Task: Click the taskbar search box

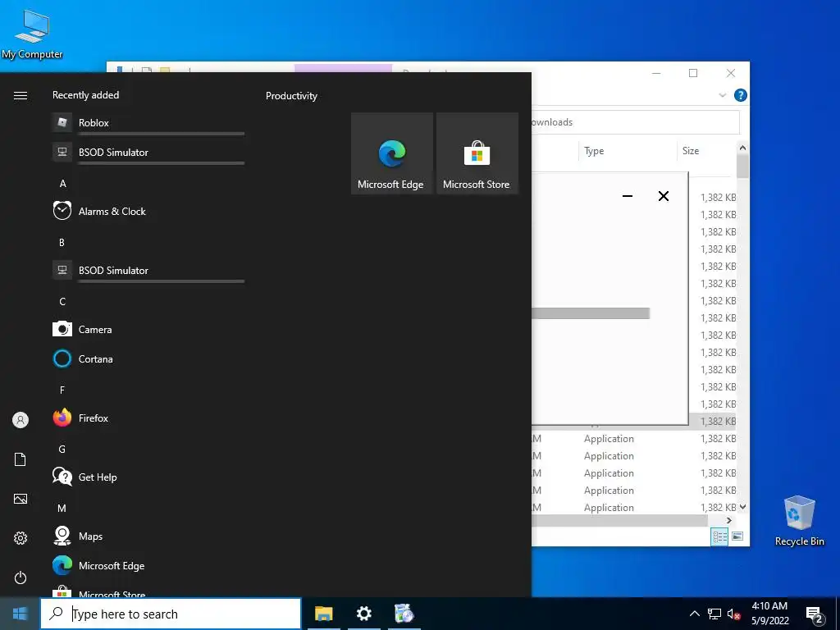Action: pos(171,614)
